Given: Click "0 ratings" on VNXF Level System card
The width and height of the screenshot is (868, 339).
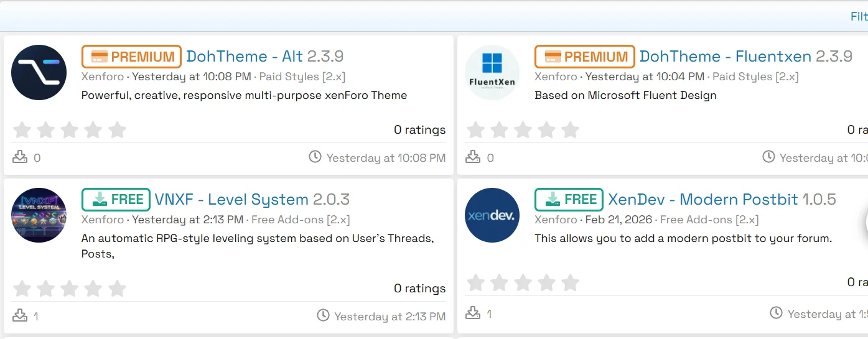Looking at the screenshot, I should [420, 289].
